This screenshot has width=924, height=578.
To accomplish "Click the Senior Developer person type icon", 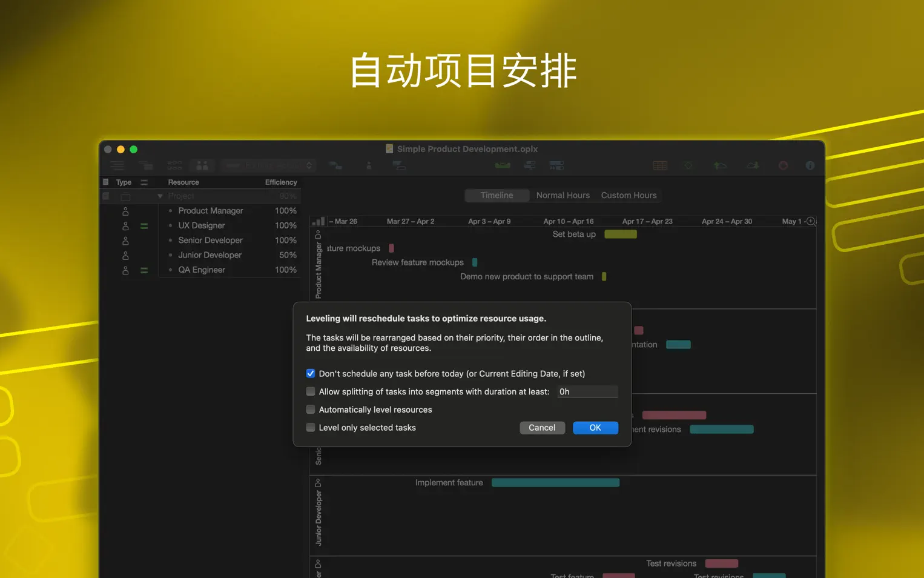I will click(125, 241).
